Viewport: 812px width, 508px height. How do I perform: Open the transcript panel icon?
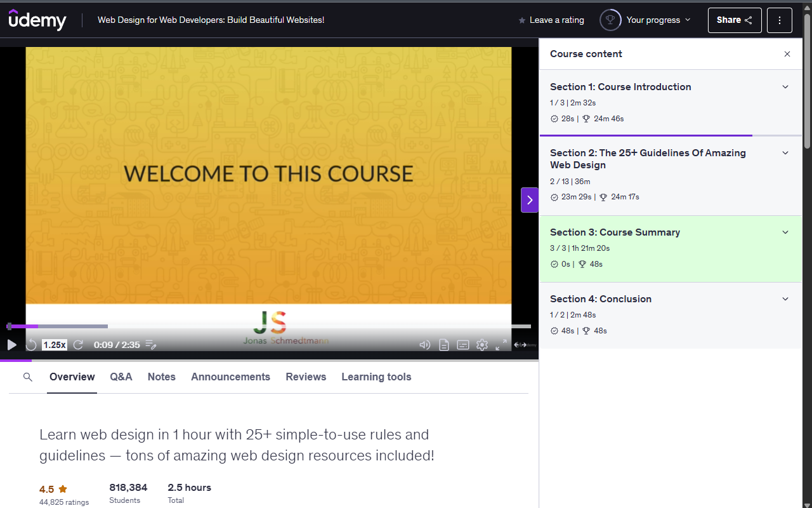443,345
